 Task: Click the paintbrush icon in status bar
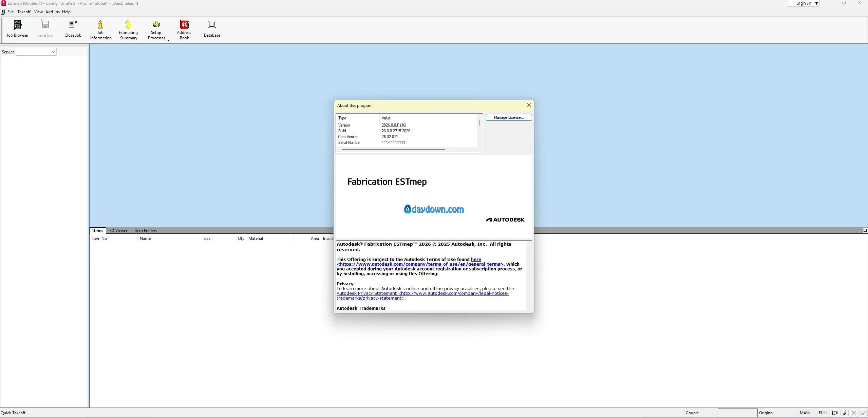tap(844, 413)
